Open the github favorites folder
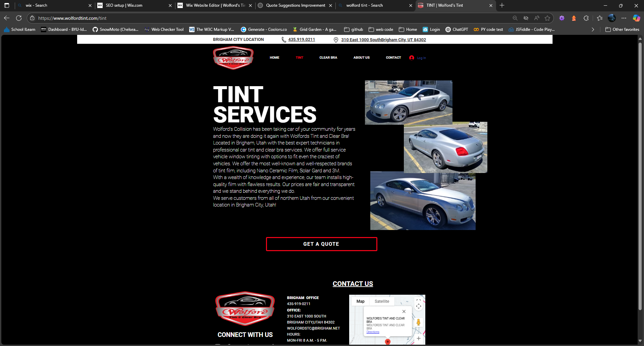644x346 pixels. (354, 30)
